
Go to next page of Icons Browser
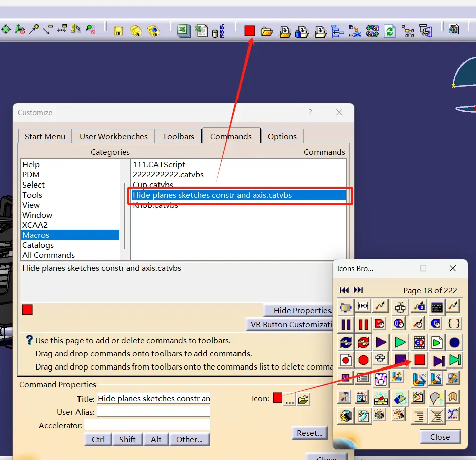358,290
